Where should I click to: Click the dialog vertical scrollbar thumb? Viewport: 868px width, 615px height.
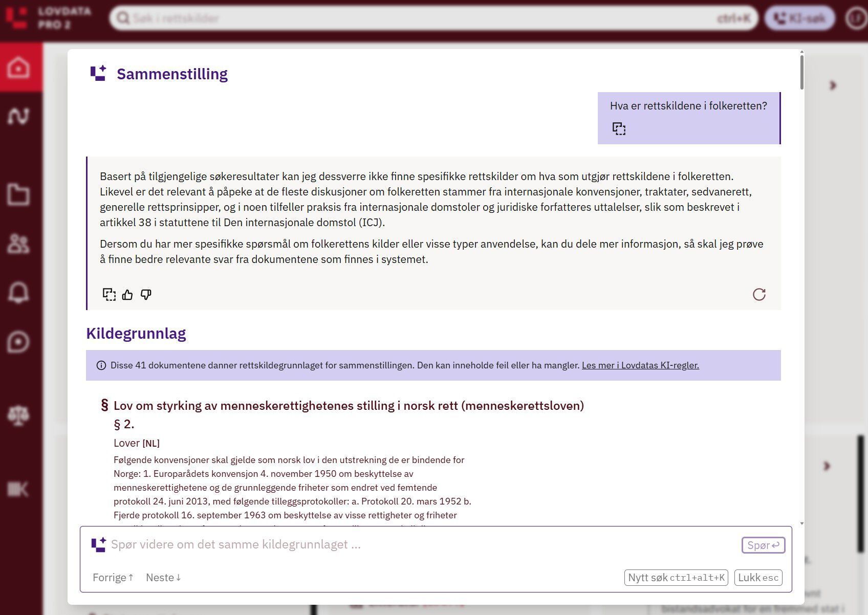[801, 72]
